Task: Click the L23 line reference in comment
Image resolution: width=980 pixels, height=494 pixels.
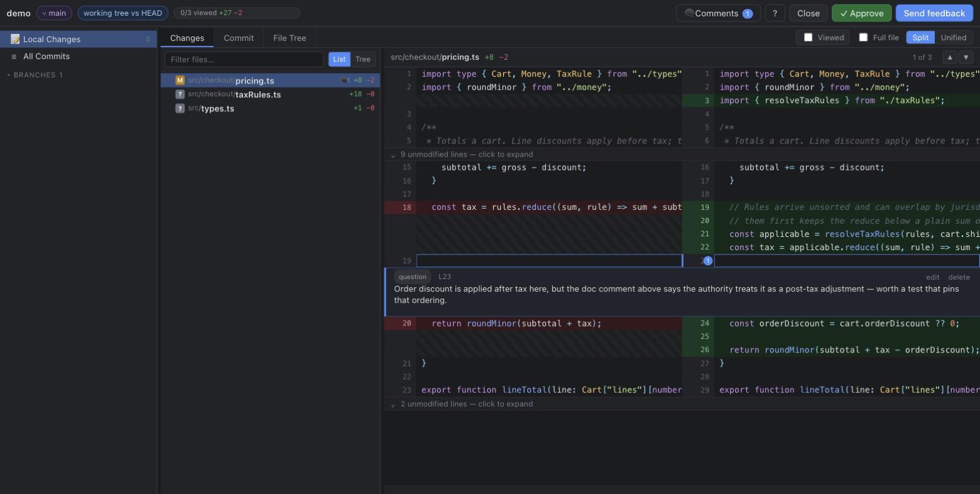Action: pos(445,277)
